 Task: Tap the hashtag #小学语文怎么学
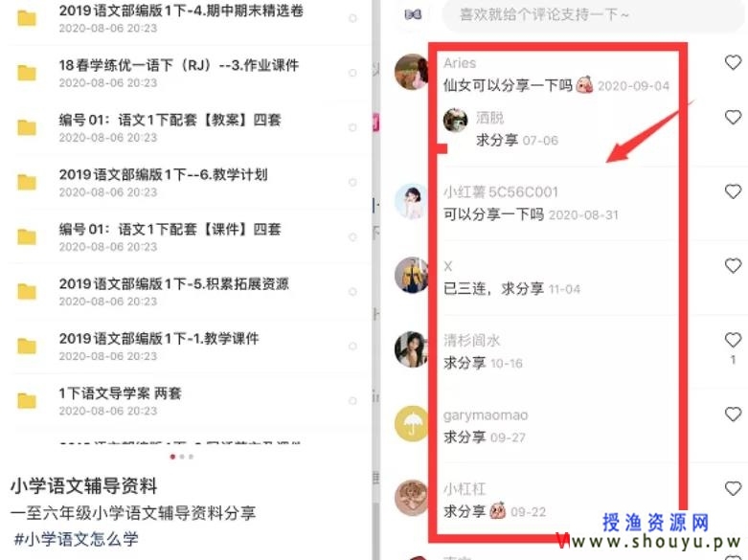77,539
